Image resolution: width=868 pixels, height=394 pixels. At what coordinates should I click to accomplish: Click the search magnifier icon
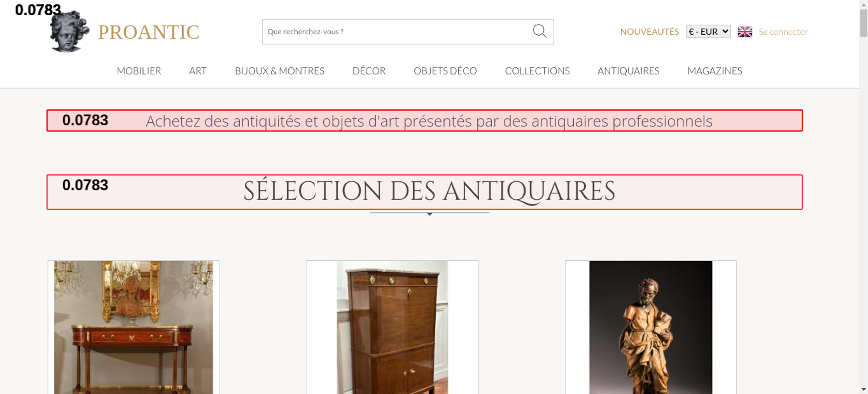(x=539, y=31)
